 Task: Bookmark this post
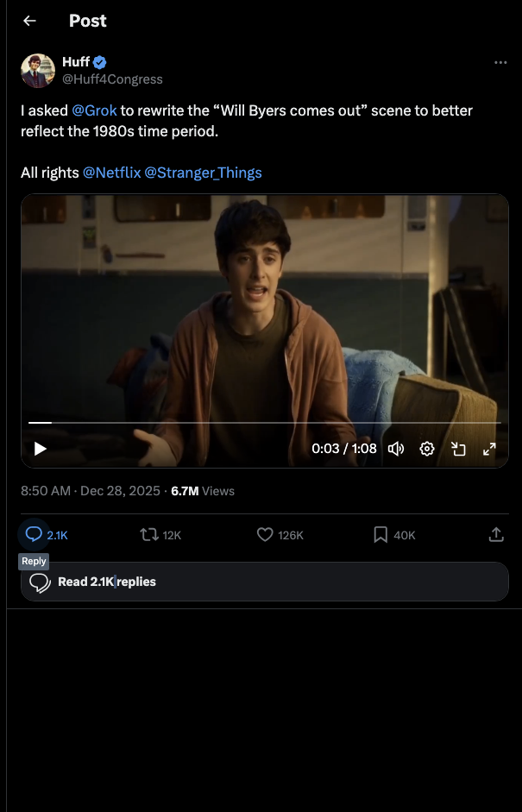coord(380,534)
